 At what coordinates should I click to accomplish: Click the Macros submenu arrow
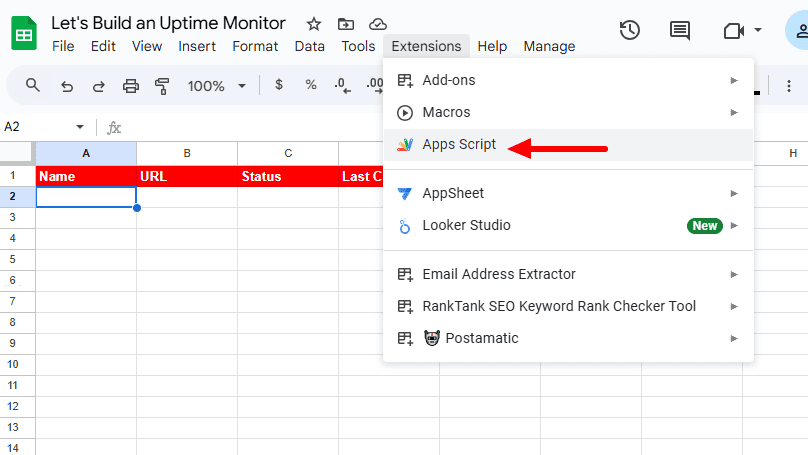[x=734, y=112]
